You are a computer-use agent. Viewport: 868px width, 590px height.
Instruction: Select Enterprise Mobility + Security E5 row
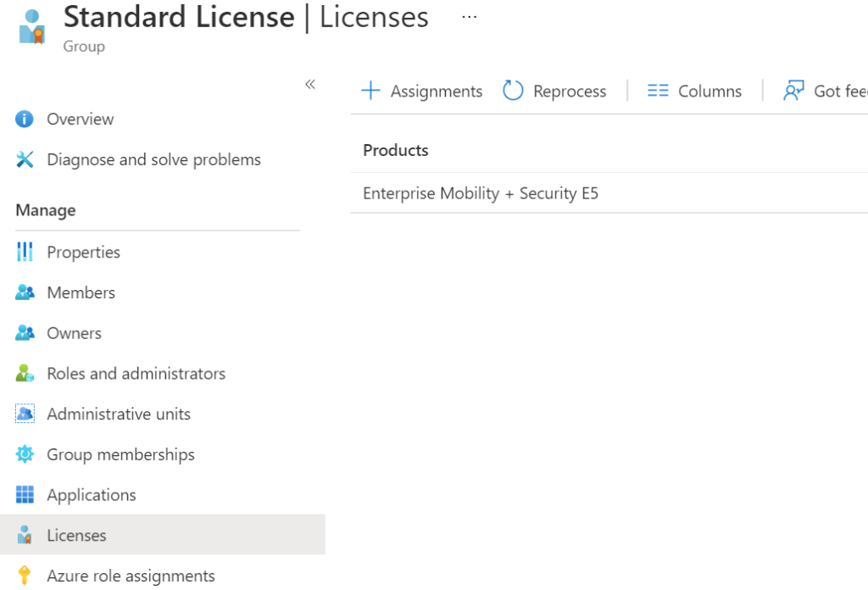pyautogui.click(x=609, y=193)
